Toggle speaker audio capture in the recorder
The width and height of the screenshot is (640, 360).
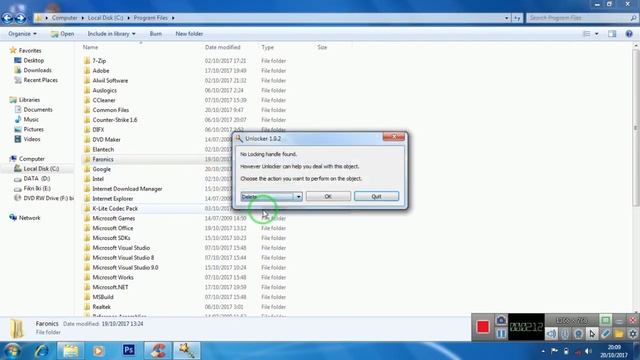pyautogui.click(x=551, y=334)
